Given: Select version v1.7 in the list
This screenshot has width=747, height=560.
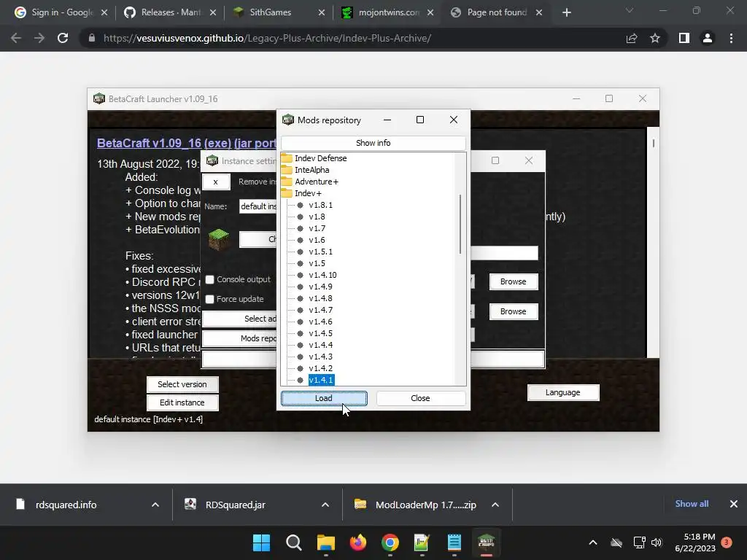Looking at the screenshot, I should tap(317, 228).
